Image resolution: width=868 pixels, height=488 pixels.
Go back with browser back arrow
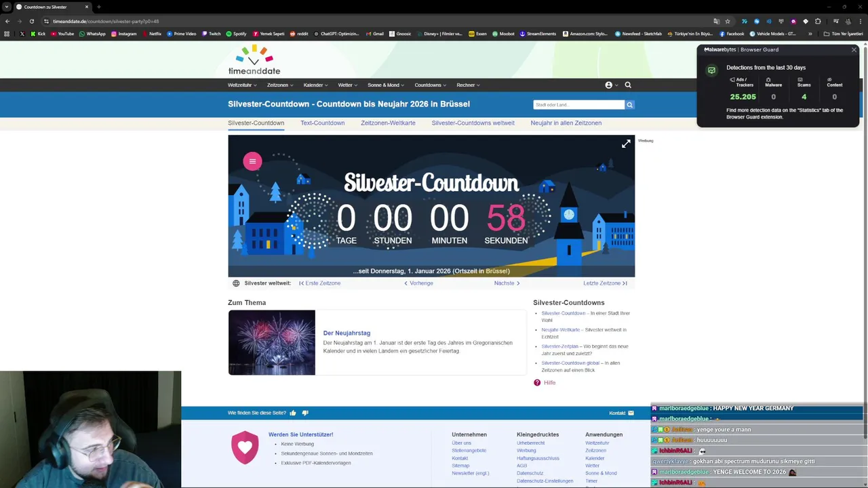(7, 21)
